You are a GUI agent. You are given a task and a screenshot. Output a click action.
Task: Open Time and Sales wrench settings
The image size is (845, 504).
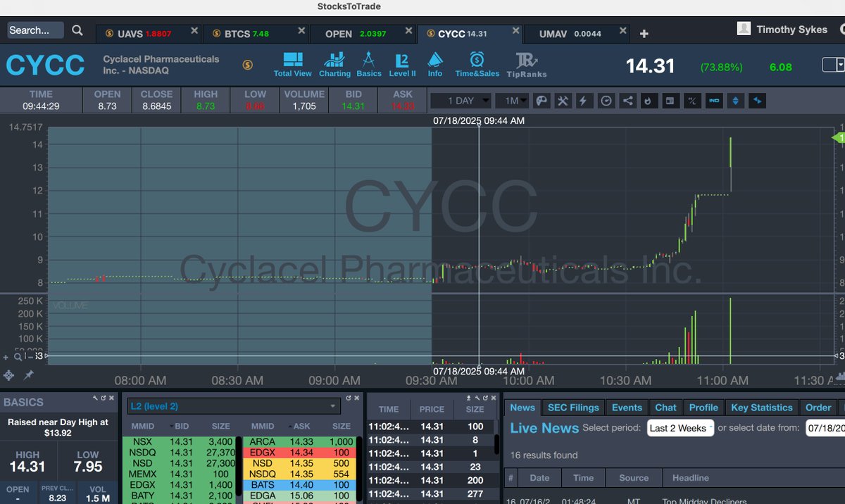click(x=477, y=398)
